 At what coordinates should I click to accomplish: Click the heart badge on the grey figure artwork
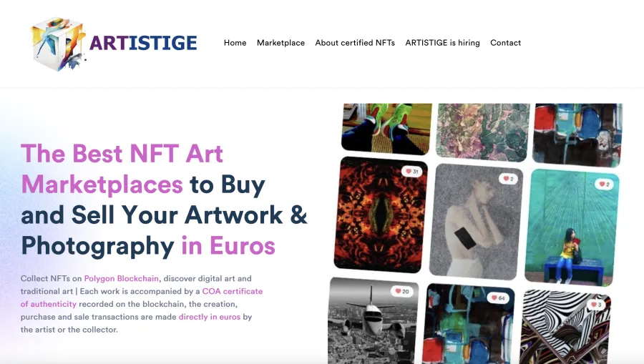509,179
